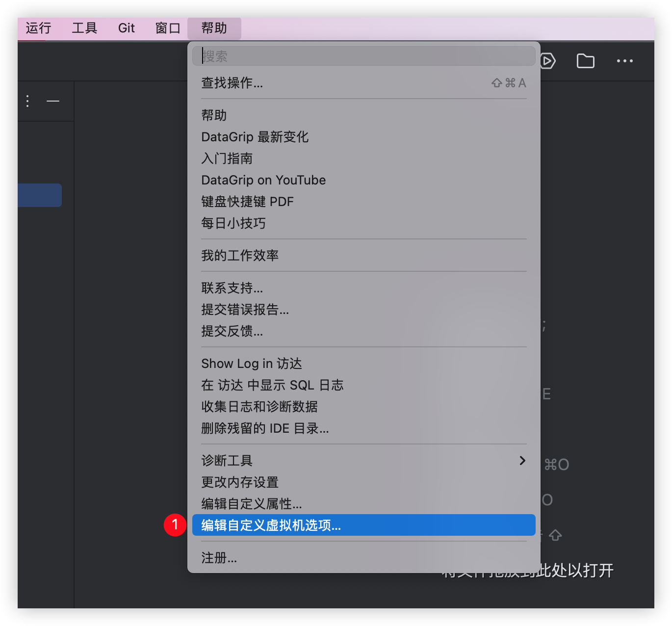Open the 工具 menu

click(84, 28)
